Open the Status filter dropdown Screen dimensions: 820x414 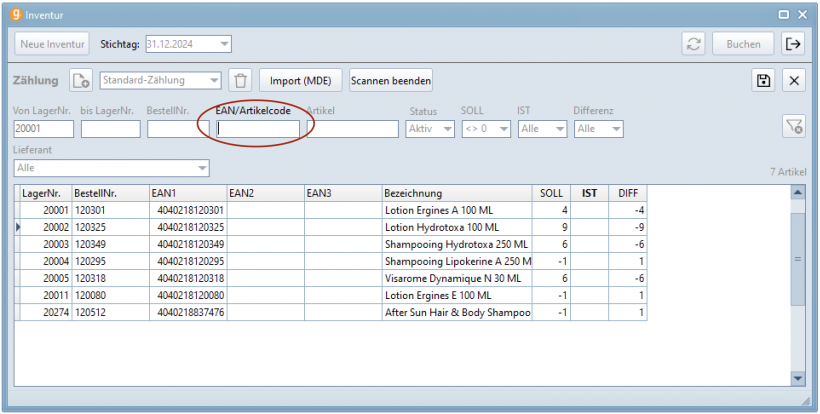click(447, 129)
